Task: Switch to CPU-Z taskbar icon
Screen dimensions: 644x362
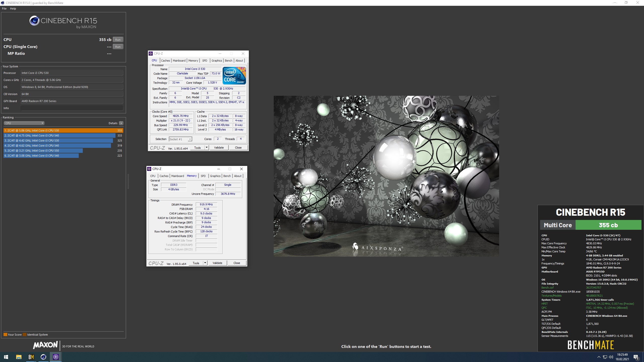Action: (x=56, y=357)
